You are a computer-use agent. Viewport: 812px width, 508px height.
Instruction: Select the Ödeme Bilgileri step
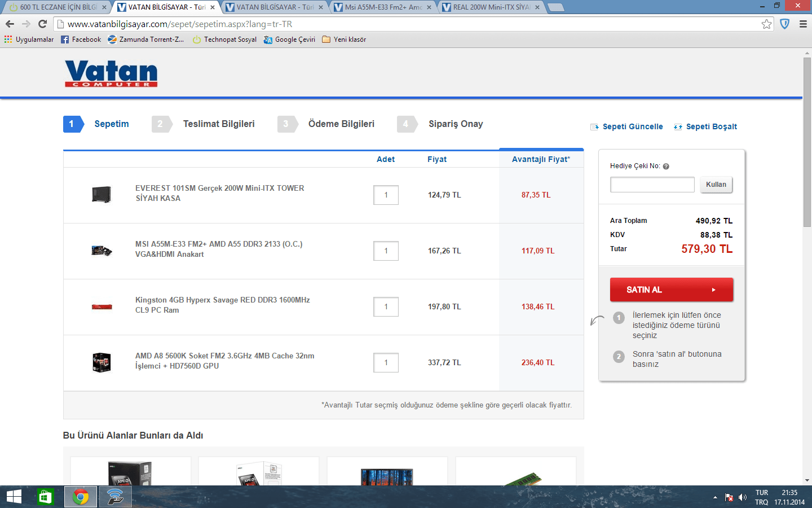pyautogui.click(x=326, y=124)
